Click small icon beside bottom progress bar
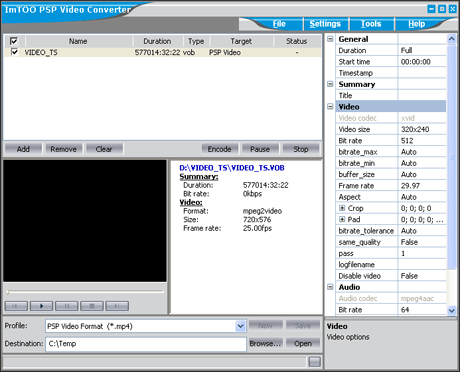The height and width of the screenshot is (372, 460). tap(314, 361)
